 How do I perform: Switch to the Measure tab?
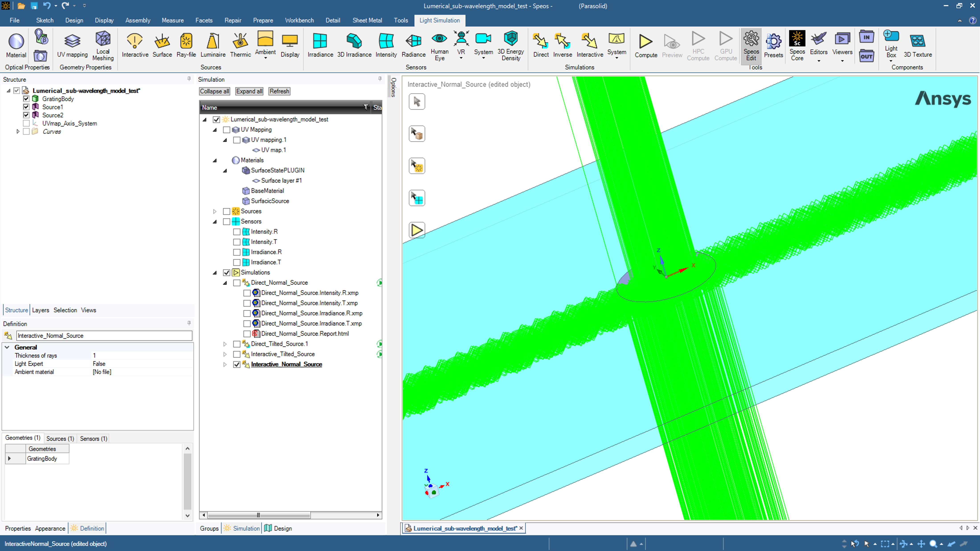(x=172, y=20)
